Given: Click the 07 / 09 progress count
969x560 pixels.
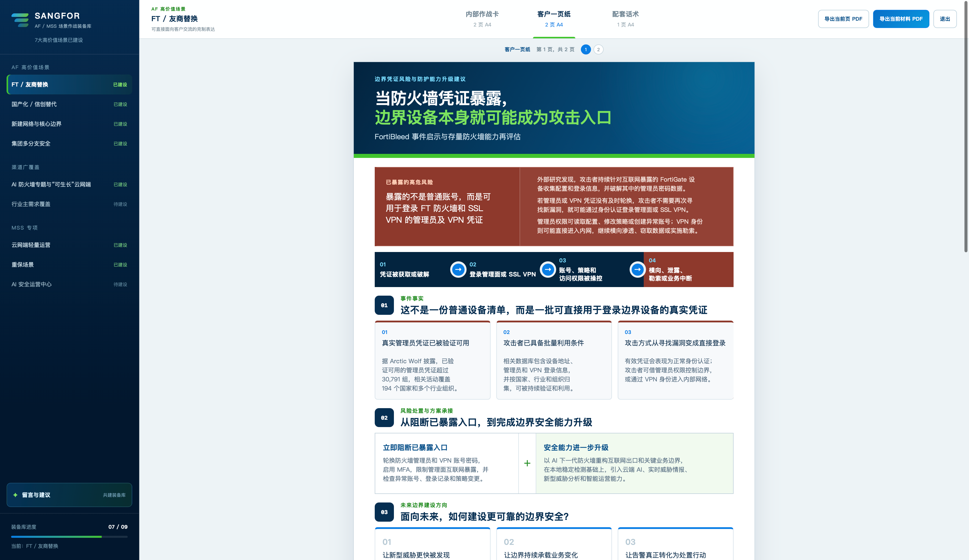Looking at the screenshot, I should click(118, 526).
